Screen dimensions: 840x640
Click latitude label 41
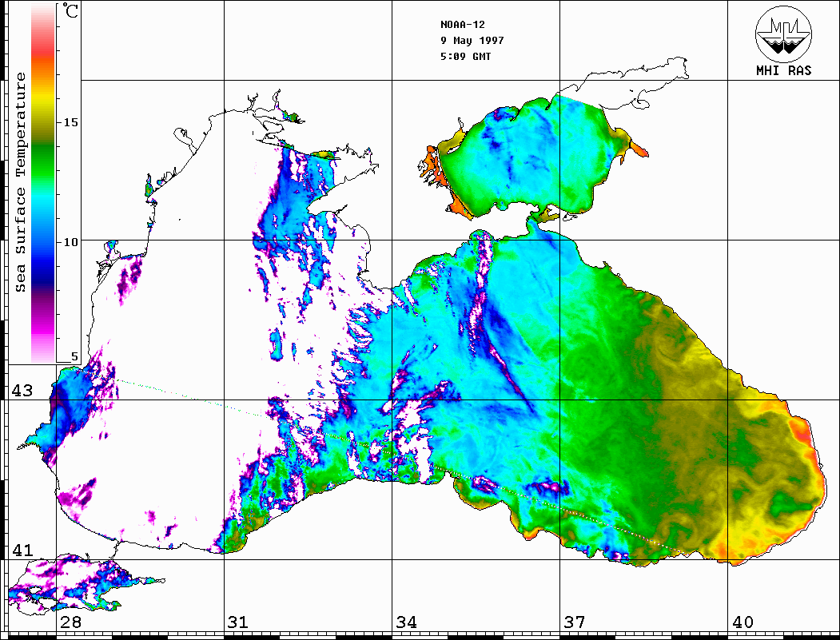click(x=22, y=551)
